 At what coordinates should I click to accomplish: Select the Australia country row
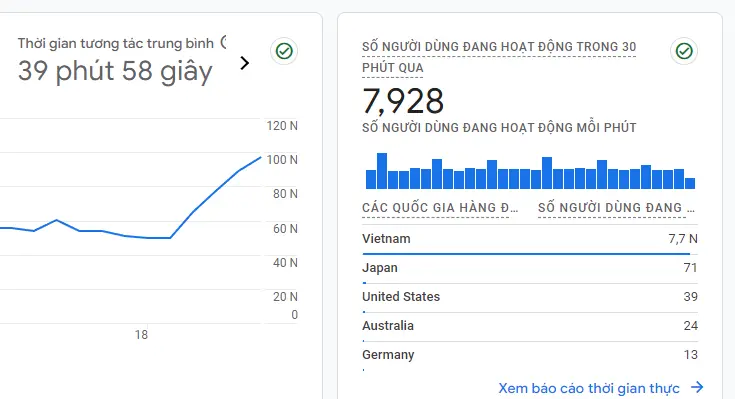tap(530, 327)
